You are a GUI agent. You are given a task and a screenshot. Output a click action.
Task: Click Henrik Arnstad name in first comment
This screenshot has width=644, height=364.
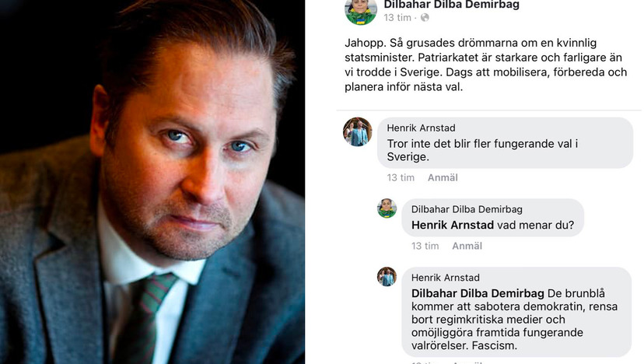pos(421,128)
